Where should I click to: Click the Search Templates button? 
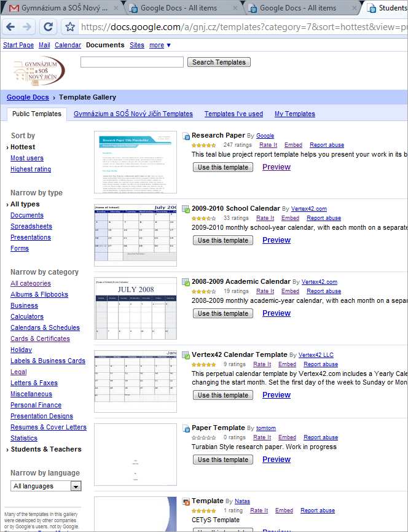(219, 62)
